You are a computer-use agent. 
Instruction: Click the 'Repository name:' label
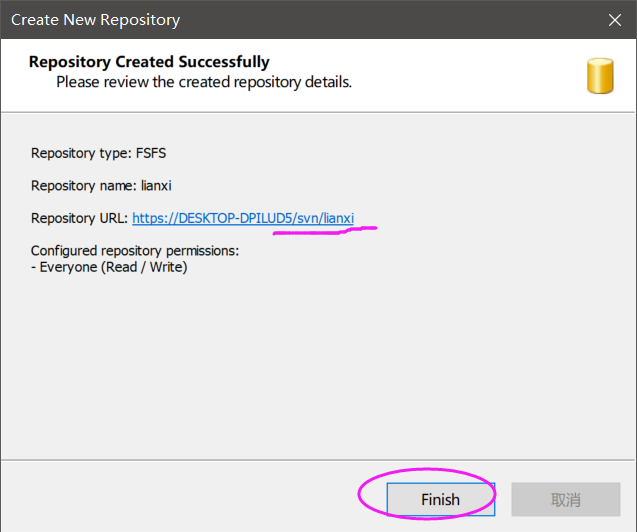[81, 185]
